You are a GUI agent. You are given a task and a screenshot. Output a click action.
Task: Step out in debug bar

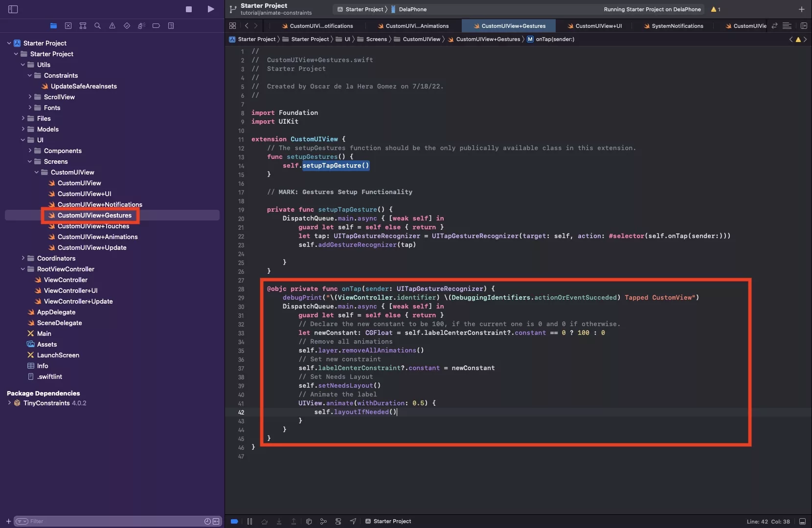tap(294, 522)
